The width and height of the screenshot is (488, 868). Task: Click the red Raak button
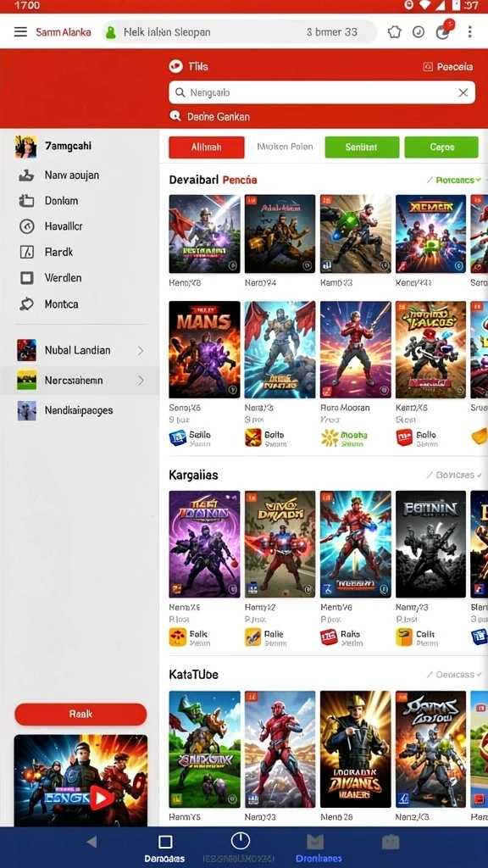click(80, 714)
